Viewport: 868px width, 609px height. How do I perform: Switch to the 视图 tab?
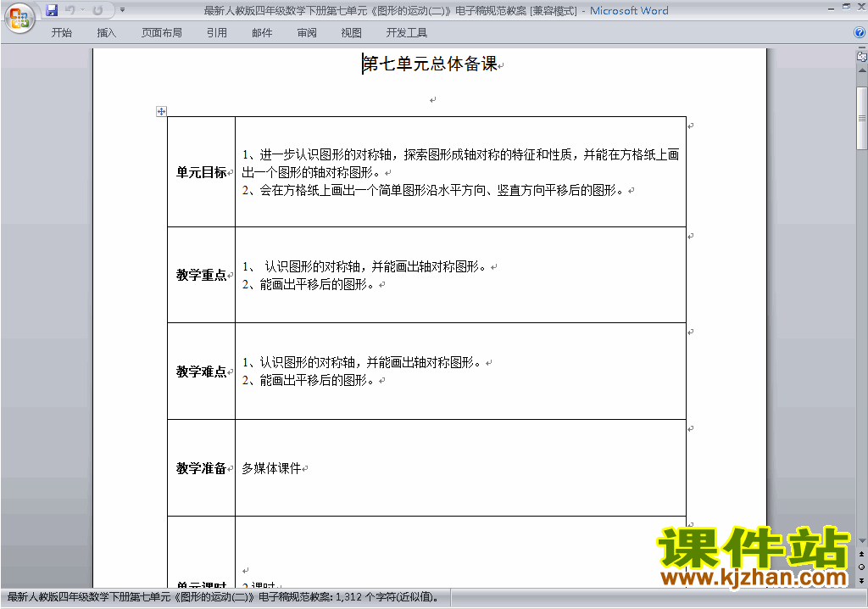[x=352, y=33]
